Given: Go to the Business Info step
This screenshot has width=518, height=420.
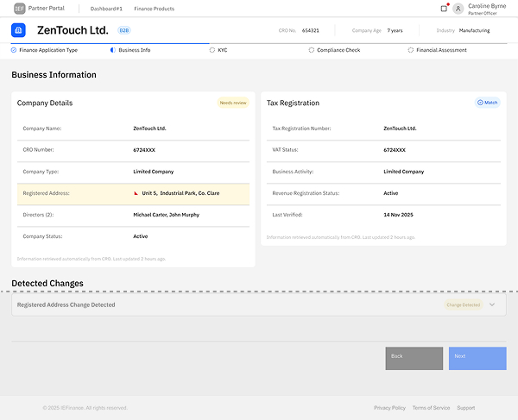Looking at the screenshot, I should (135, 50).
